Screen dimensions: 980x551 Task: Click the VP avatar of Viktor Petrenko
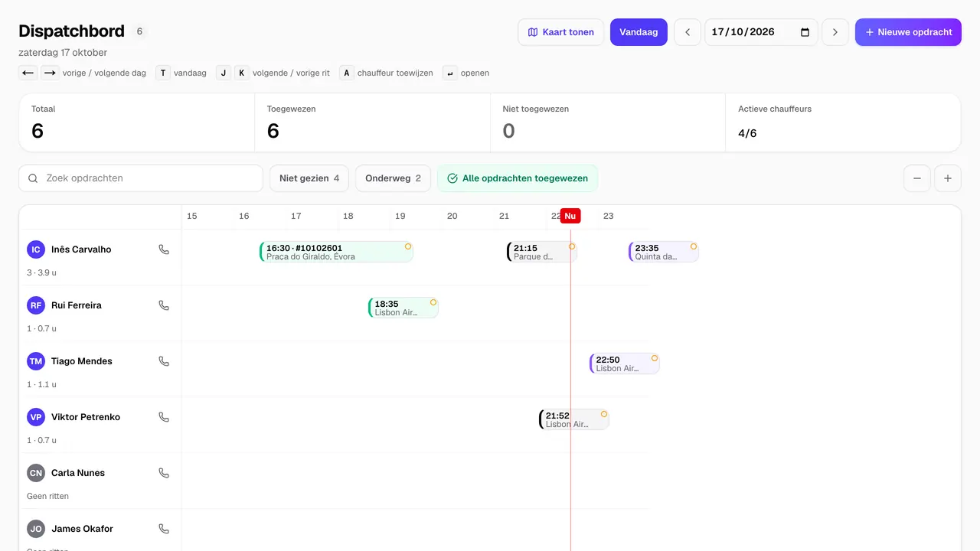coord(36,417)
